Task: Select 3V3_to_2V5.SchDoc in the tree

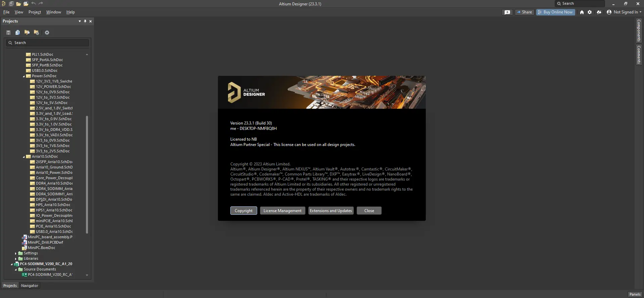Action: click(x=53, y=151)
